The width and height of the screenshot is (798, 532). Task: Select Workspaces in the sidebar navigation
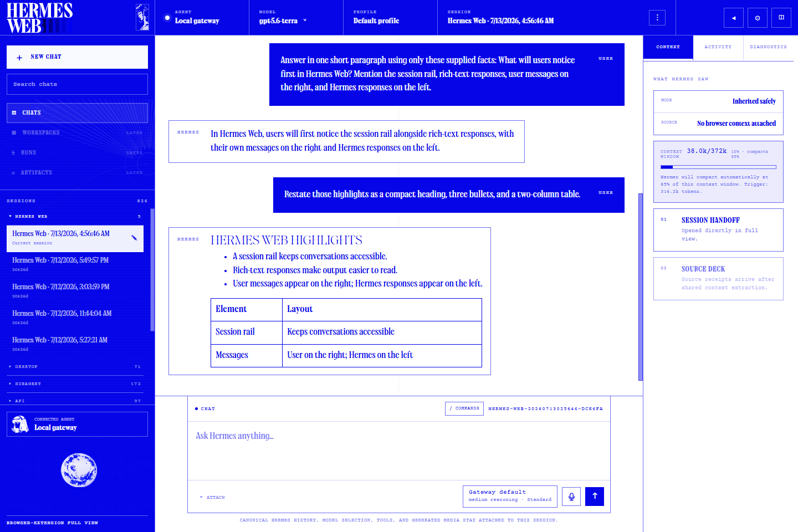pos(77,132)
